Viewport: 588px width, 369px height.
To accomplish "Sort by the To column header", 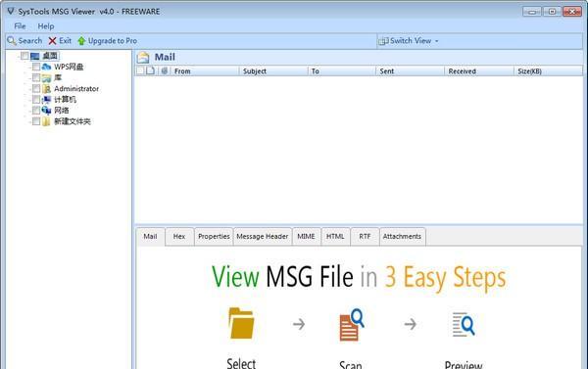I will coord(342,70).
